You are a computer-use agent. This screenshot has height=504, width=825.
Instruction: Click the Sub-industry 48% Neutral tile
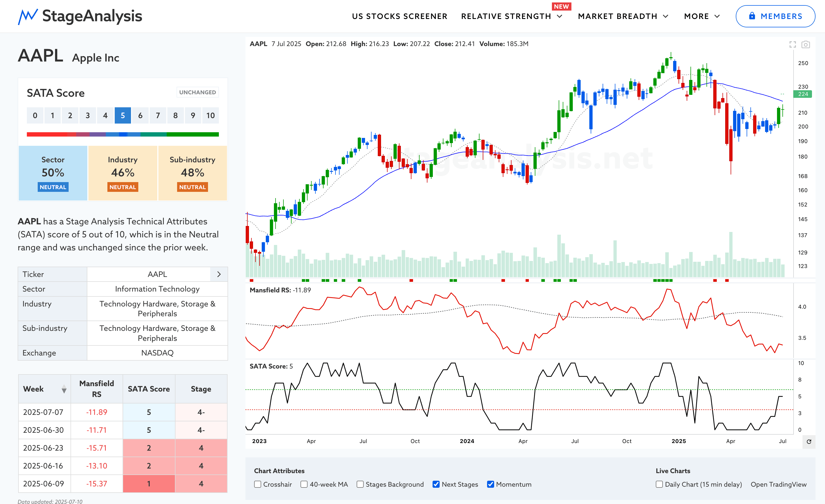click(193, 173)
